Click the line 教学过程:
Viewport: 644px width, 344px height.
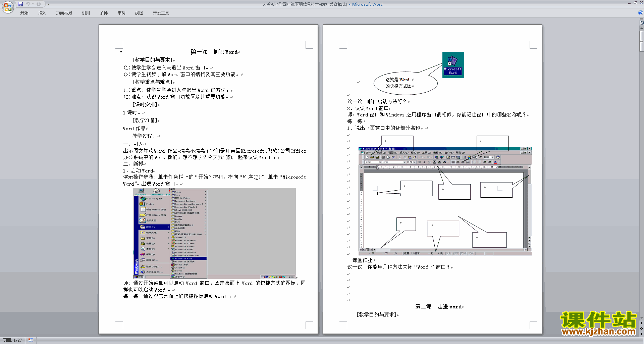(144, 136)
